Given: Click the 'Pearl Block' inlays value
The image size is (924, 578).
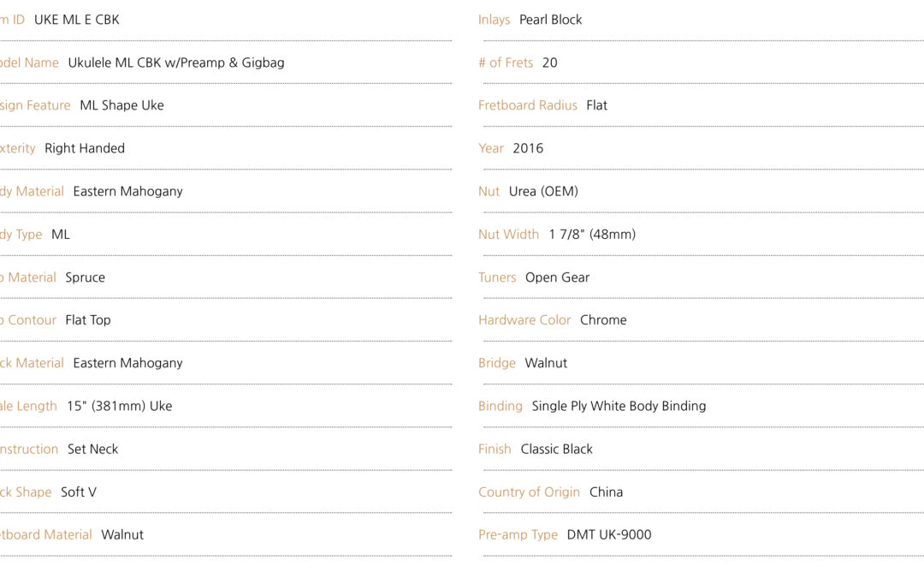Looking at the screenshot, I should 550,20.
